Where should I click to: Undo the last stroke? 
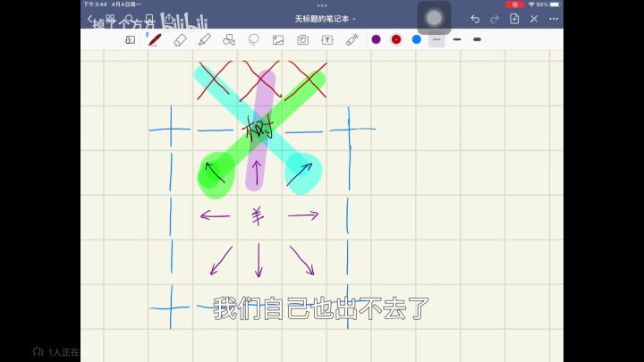point(475,19)
